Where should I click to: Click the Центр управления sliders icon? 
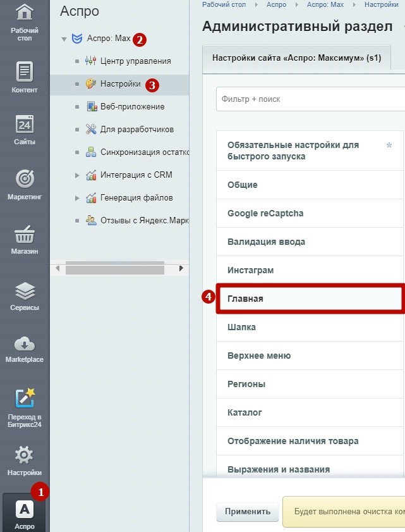coord(90,61)
